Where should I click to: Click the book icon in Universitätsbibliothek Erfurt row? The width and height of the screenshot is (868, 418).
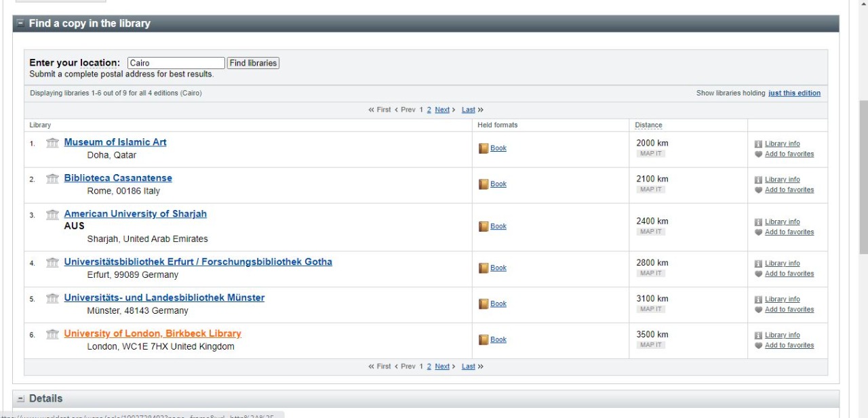click(x=484, y=268)
